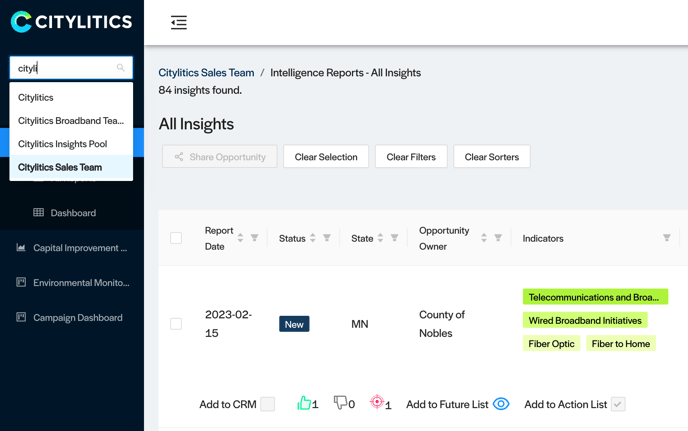Open Citylitics Sales Team breadcrumb link

tap(206, 72)
